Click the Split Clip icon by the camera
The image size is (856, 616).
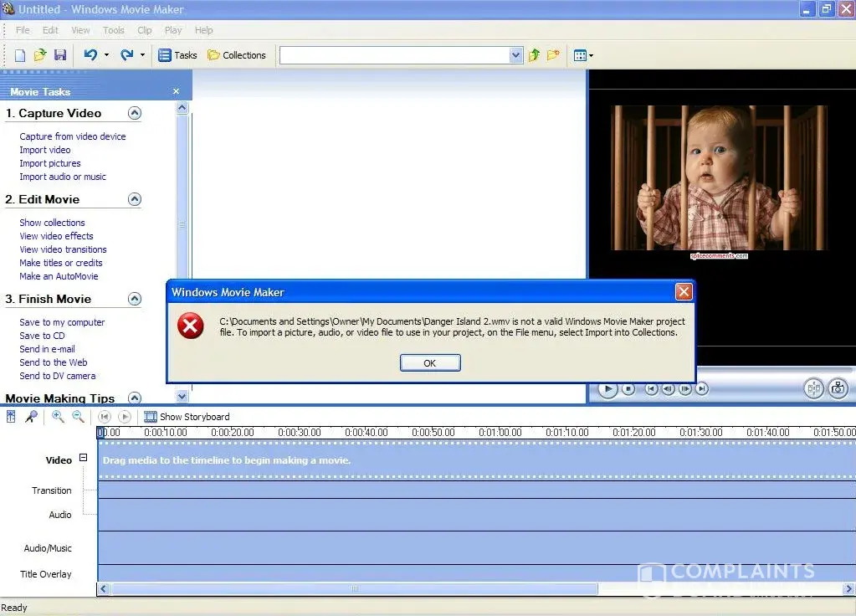pyautogui.click(x=813, y=388)
